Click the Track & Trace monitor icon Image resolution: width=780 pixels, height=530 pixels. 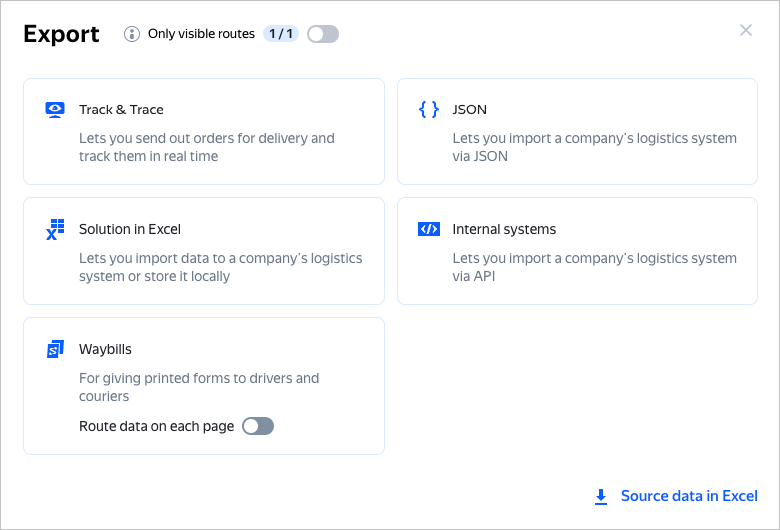tap(55, 110)
